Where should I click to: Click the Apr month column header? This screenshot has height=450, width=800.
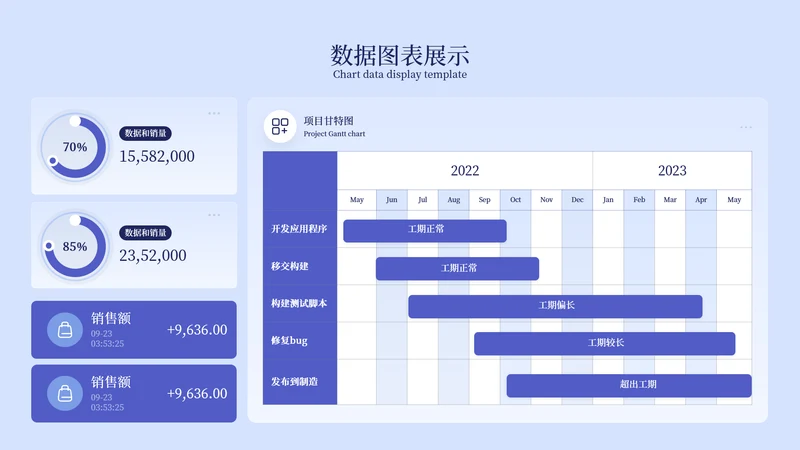pos(701,199)
